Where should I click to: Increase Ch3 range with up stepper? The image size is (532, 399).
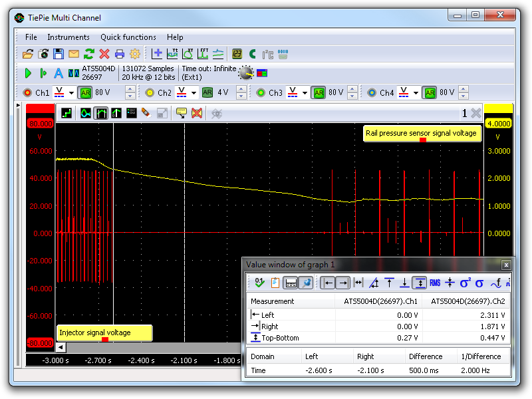(x=352, y=89)
